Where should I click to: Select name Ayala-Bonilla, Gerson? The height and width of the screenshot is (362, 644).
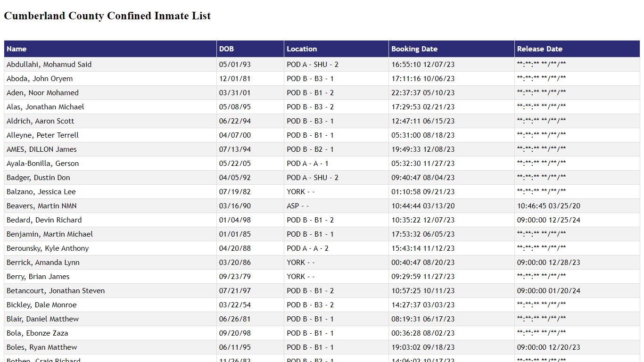[x=43, y=164]
